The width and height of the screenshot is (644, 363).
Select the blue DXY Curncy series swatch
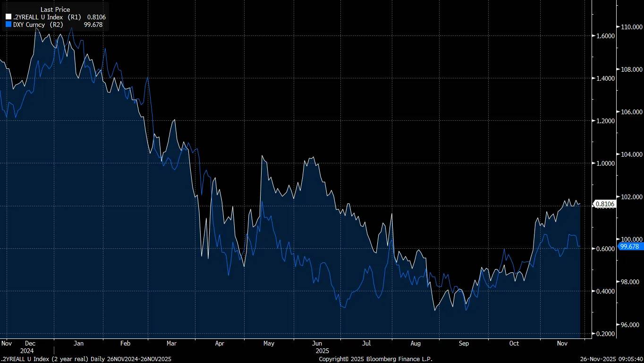[8, 25]
